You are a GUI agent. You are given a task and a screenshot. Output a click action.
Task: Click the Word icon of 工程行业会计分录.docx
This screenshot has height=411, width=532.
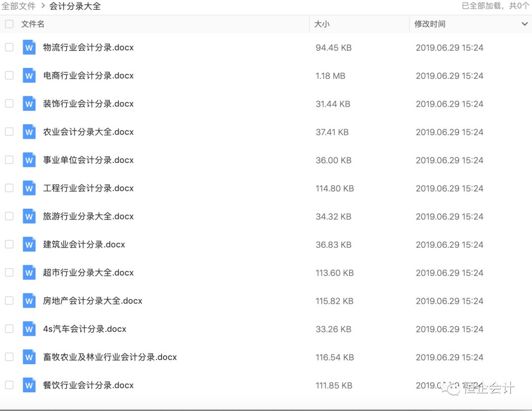tap(29, 188)
